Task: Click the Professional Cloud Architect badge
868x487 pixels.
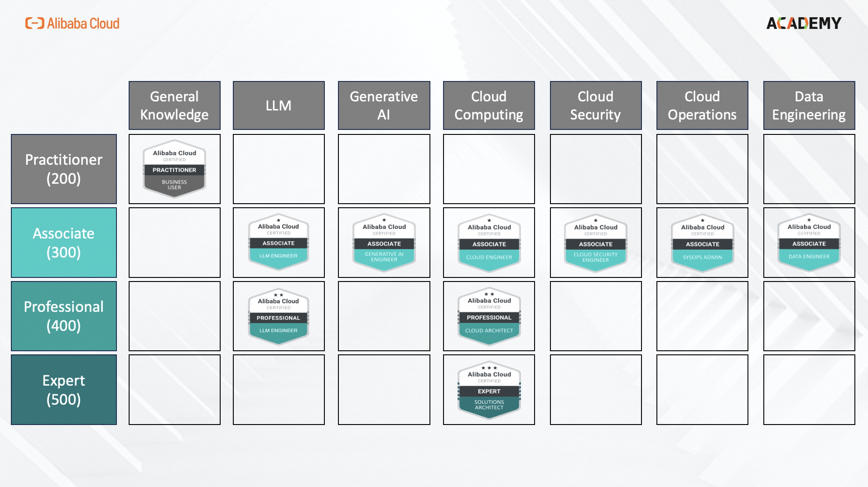Action: click(489, 315)
